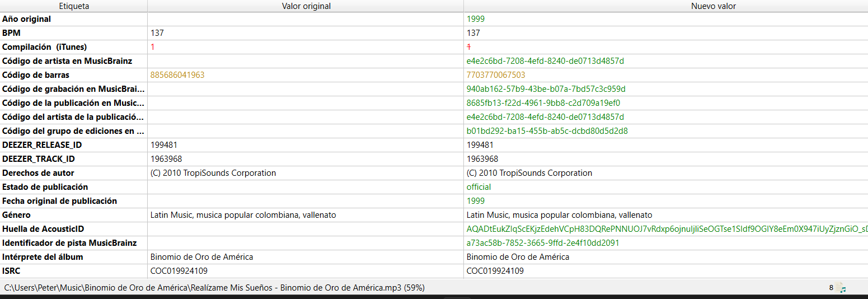Select Código de artista en MusicBrainz label

pyautogui.click(x=67, y=61)
